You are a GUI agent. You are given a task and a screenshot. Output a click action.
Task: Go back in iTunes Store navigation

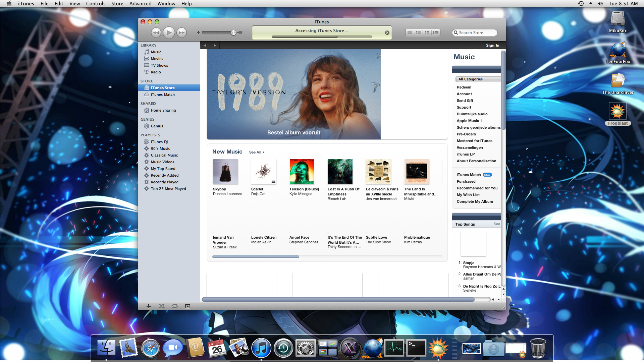coord(205,45)
